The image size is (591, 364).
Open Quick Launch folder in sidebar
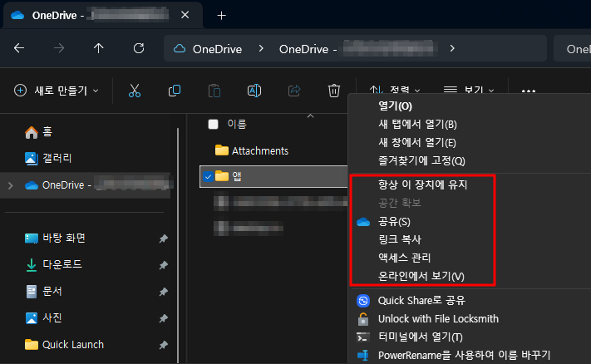coord(64,344)
